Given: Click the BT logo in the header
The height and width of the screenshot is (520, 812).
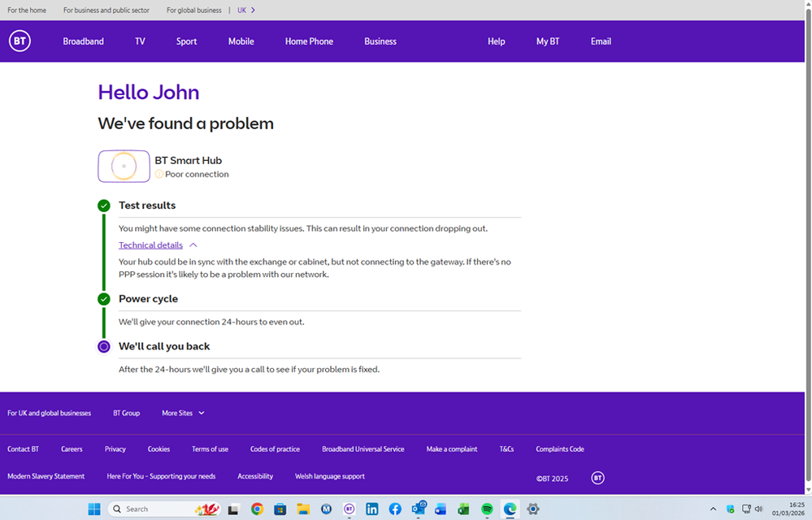Looking at the screenshot, I should point(20,41).
